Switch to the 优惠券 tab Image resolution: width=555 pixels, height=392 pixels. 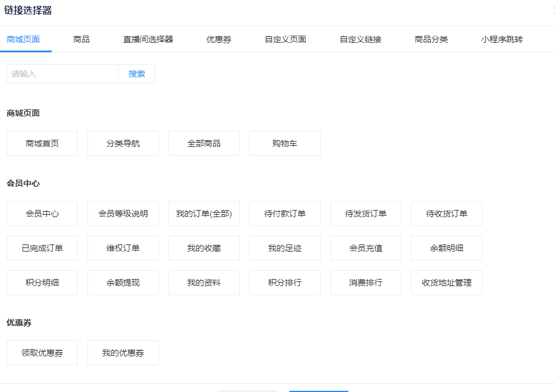(x=219, y=39)
